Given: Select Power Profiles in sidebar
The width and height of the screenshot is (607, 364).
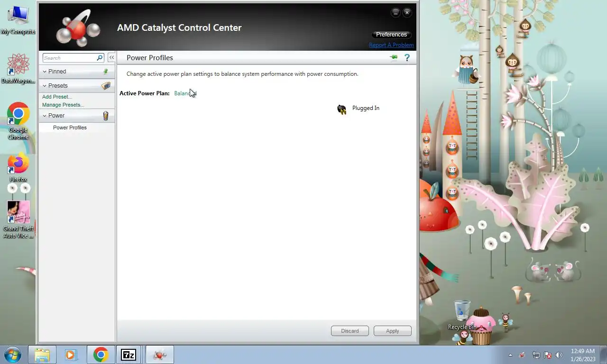Looking at the screenshot, I should point(70,127).
